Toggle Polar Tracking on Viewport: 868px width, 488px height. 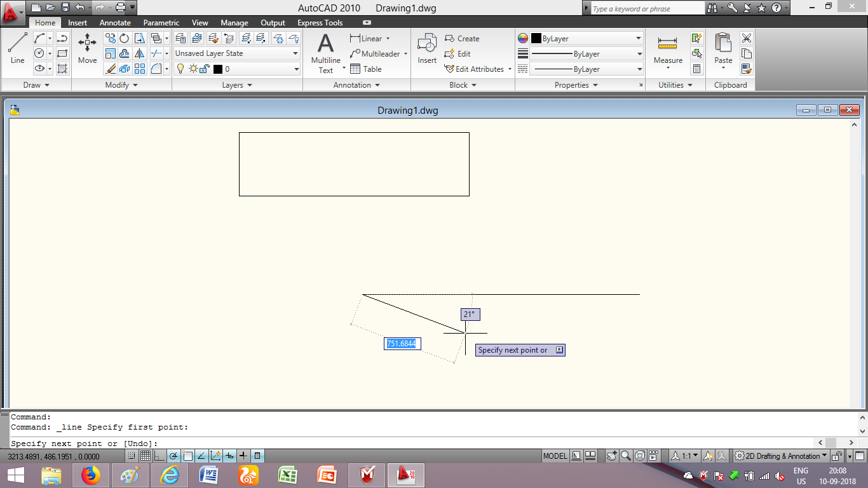173,456
